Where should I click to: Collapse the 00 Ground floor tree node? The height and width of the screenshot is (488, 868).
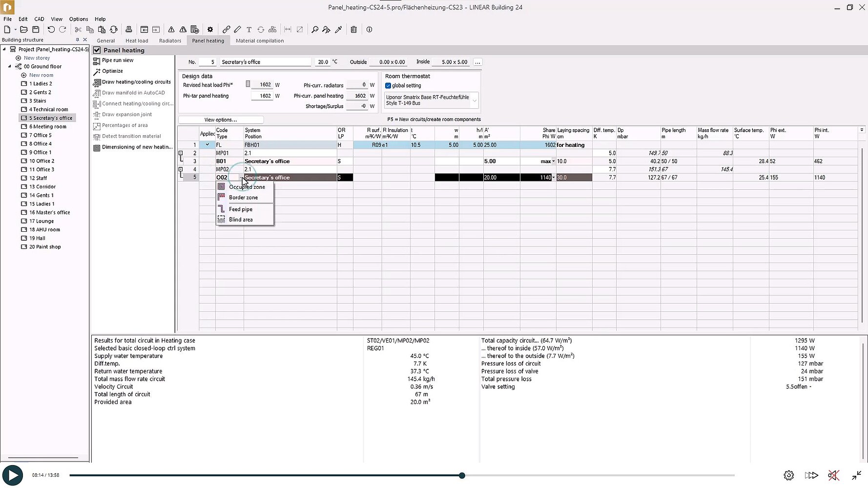(10, 66)
